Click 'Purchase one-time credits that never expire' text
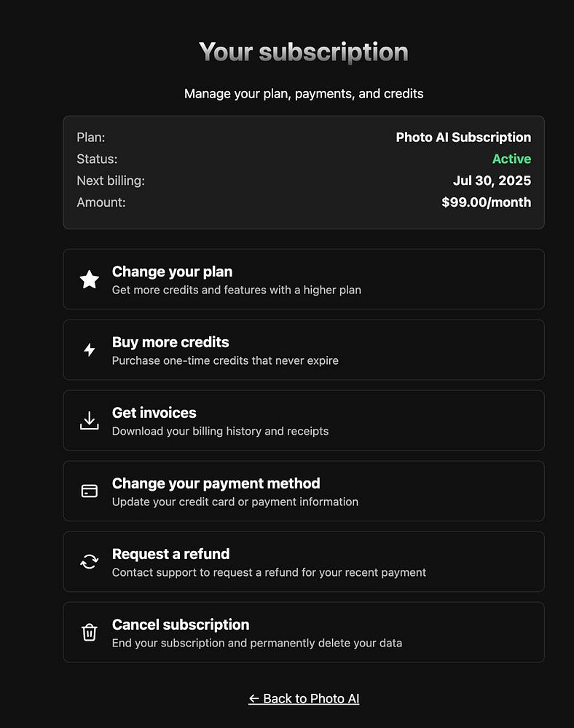This screenshot has height=728, width=574. pos(225,360)
